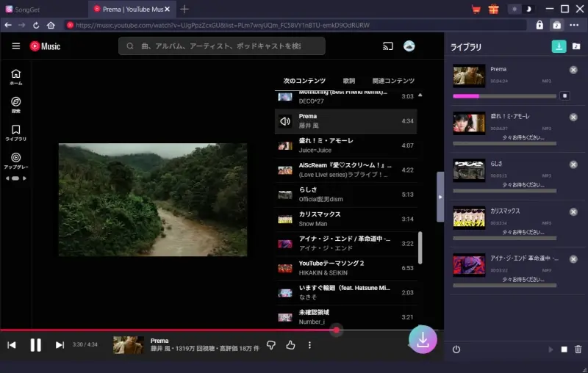This screenshot has width=588, height=373.
Task: Open the Explore compass icon in sidebar
Action: (x=15, y=101)
